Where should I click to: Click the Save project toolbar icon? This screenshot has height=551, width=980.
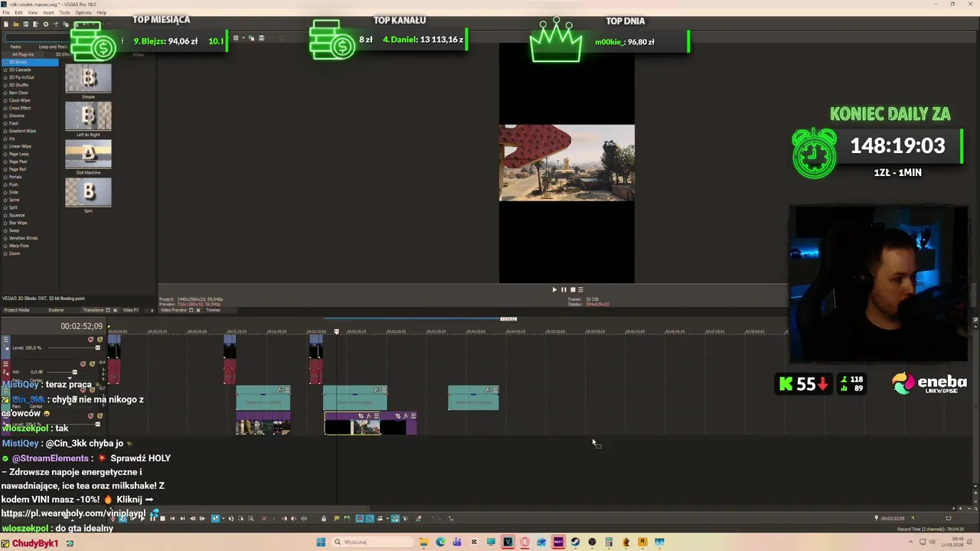tap(26, 24)
